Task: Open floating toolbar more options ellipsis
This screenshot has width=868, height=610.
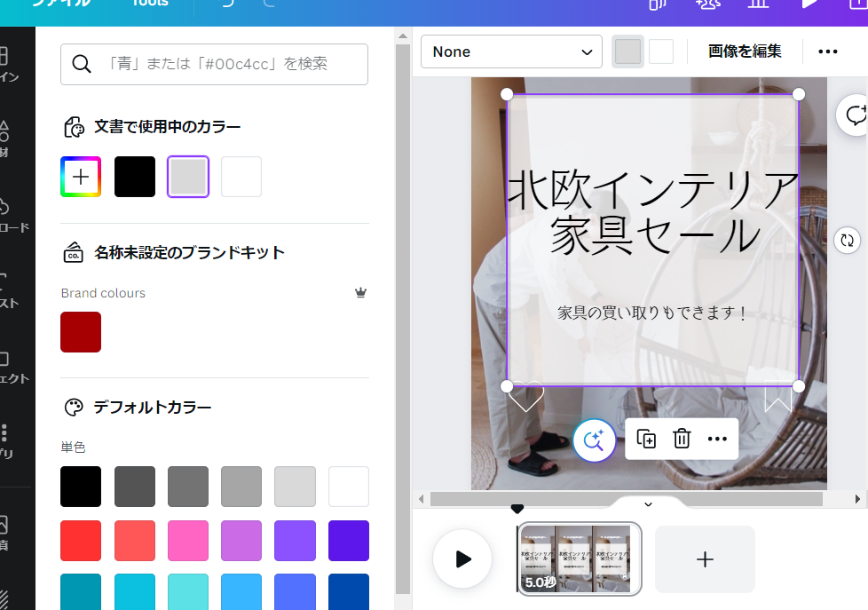Action: 717,439
